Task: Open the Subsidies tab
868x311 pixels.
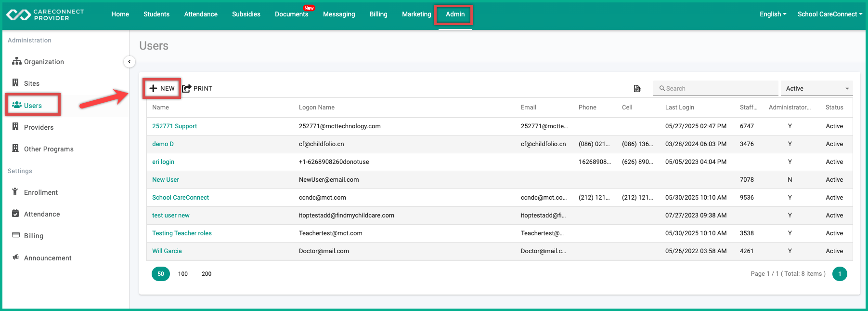Action: 246,14
